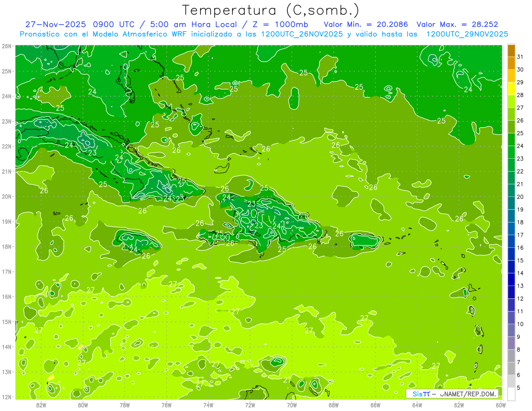The width and height of the screenshot is (532, 411).
Task: Click the orange color band above 31
Action: (511, 50)
